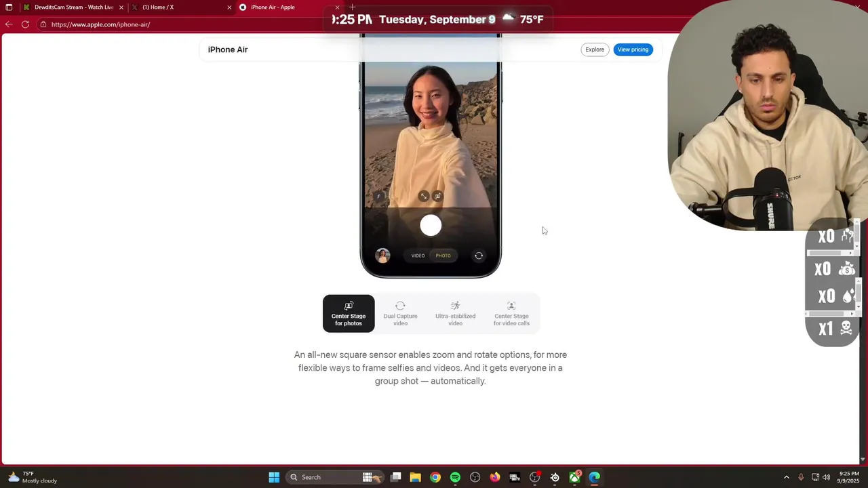Close the DewditsCam Stream tab

click(x=121, y=7)
